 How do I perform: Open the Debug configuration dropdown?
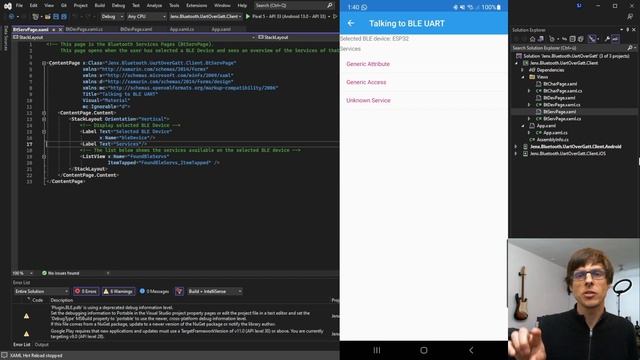[x=112, y=16]
